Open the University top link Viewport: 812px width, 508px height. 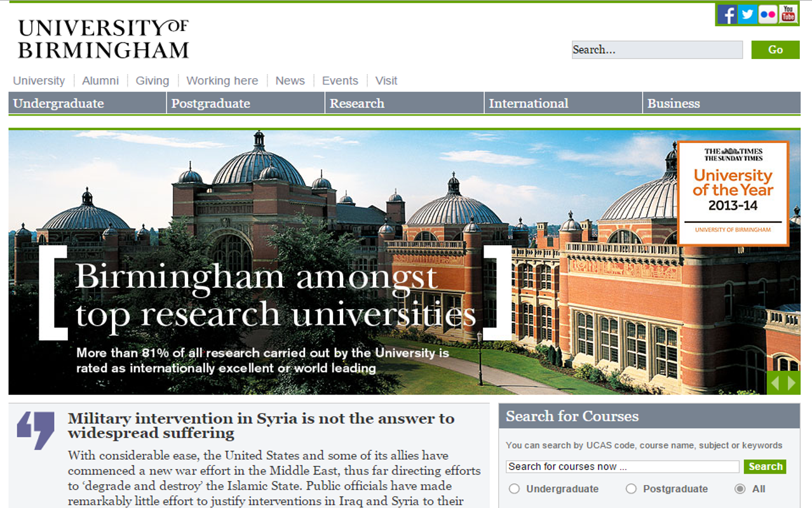point(39,81)
